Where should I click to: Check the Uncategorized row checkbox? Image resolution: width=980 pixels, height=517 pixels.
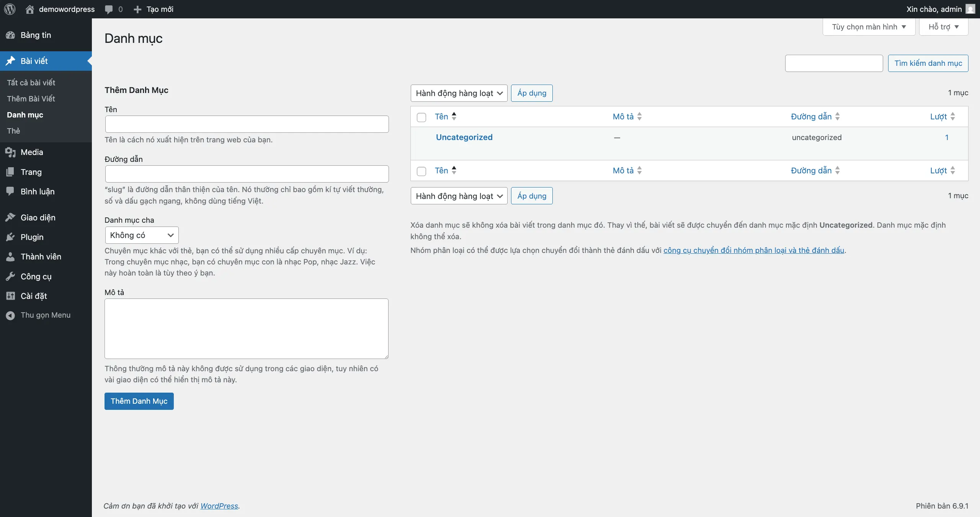click(421, 137)
